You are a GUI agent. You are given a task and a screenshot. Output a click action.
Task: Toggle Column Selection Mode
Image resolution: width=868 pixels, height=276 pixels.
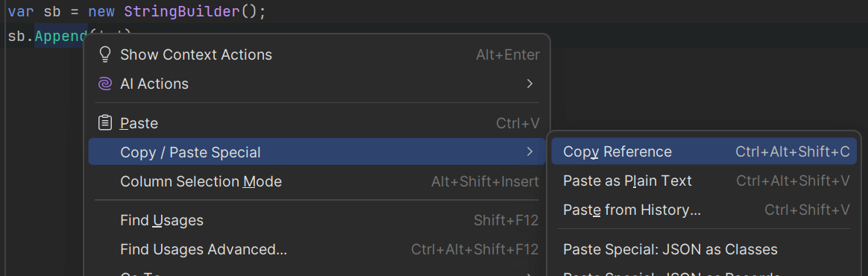tap(317, 181)
